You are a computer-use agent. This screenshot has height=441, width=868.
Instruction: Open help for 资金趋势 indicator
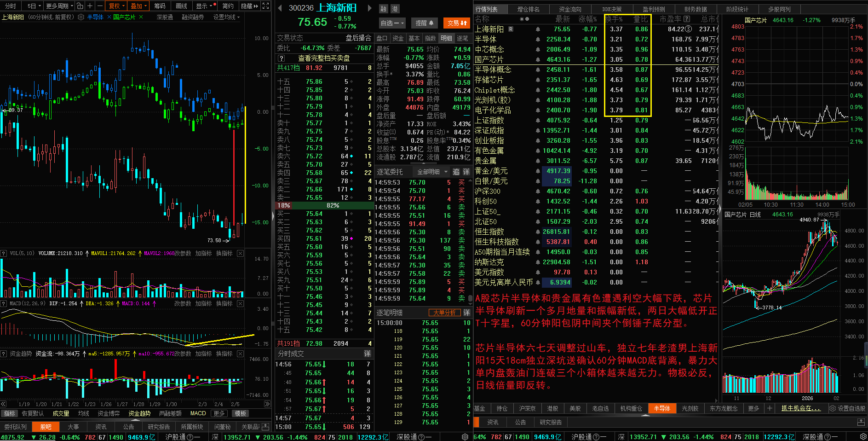4,354
